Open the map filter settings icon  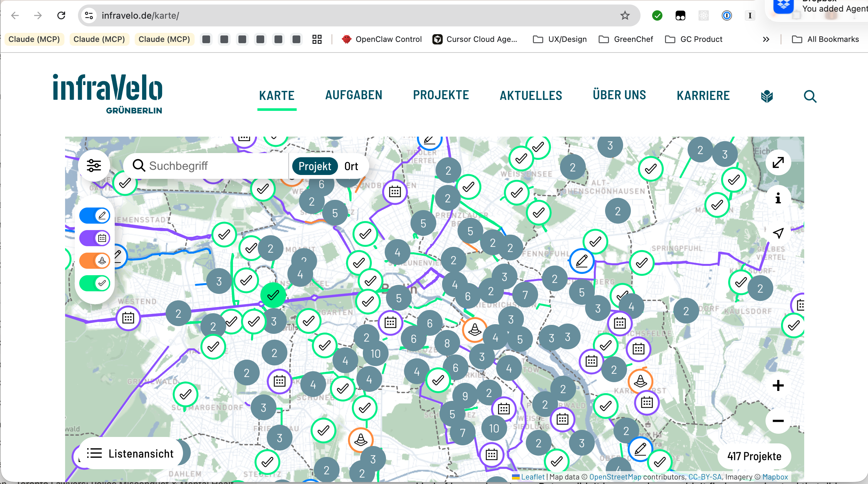[94, 165]
